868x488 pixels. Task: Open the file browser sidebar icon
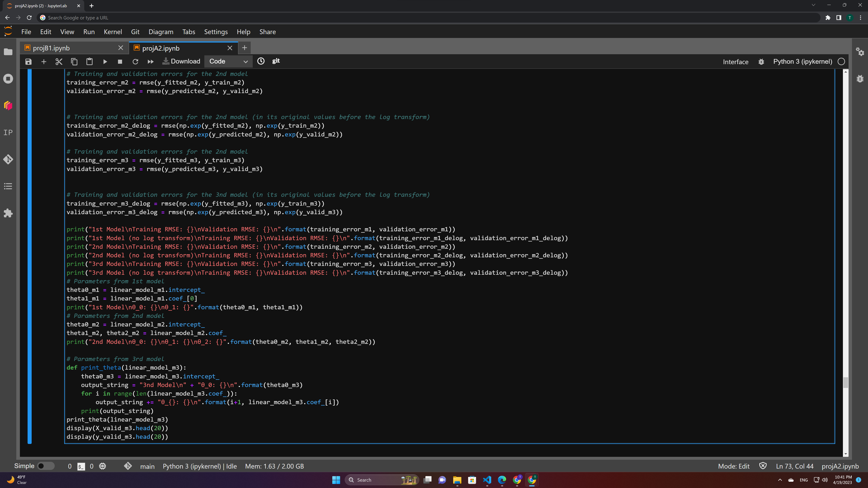pos(8,52)
